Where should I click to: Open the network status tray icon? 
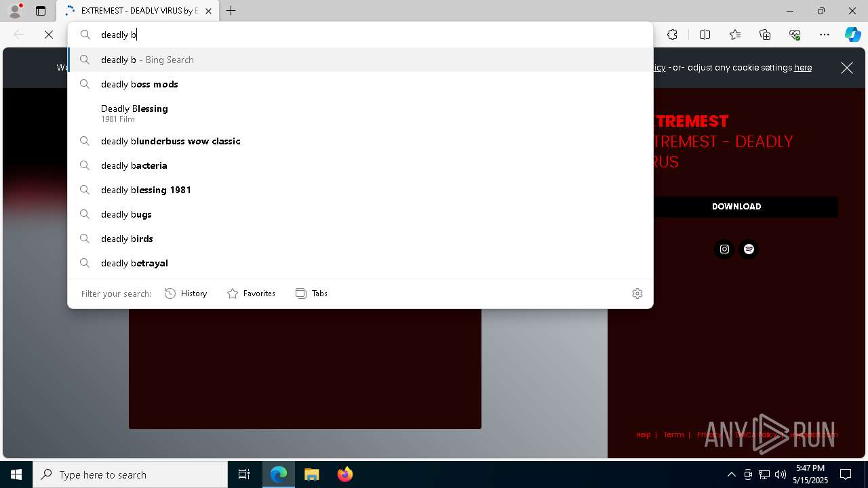pyautogui.click(x=764, y=474)
